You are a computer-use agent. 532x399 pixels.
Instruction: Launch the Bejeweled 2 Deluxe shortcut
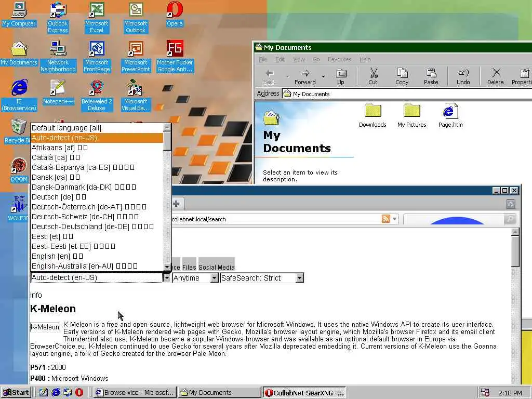96,96
